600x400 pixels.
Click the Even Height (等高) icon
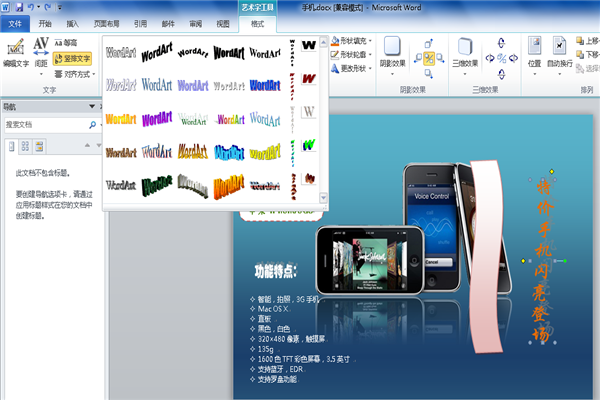65,43
